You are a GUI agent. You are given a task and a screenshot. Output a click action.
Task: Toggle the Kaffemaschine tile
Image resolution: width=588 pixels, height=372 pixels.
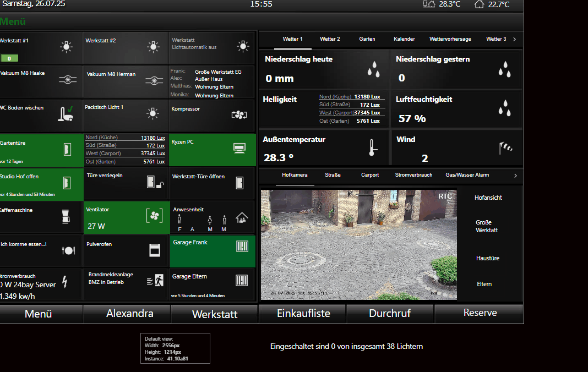coord(41,217)
